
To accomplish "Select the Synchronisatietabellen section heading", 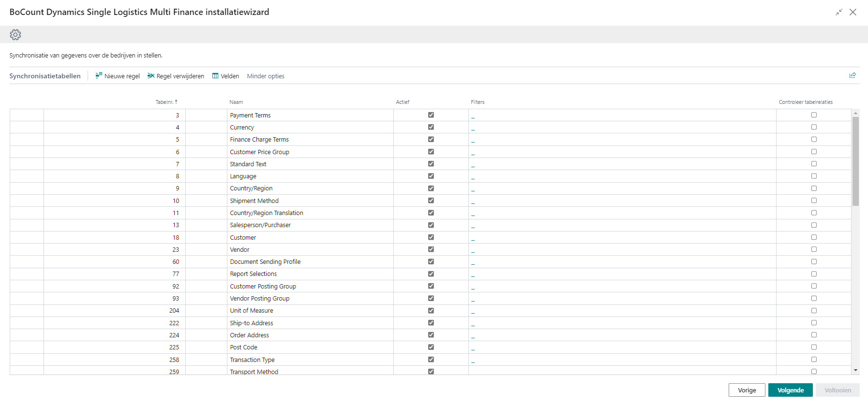I will [45, 76].
